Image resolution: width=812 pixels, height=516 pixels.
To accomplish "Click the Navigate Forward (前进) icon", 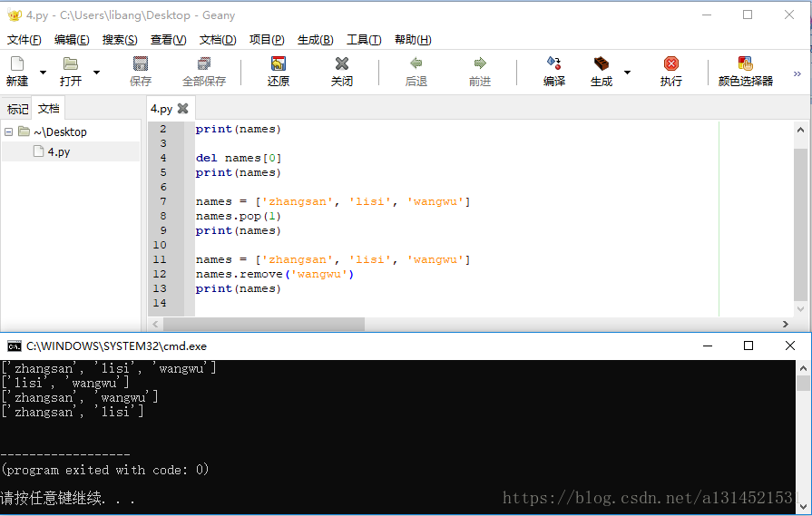I will click(480, 63).
